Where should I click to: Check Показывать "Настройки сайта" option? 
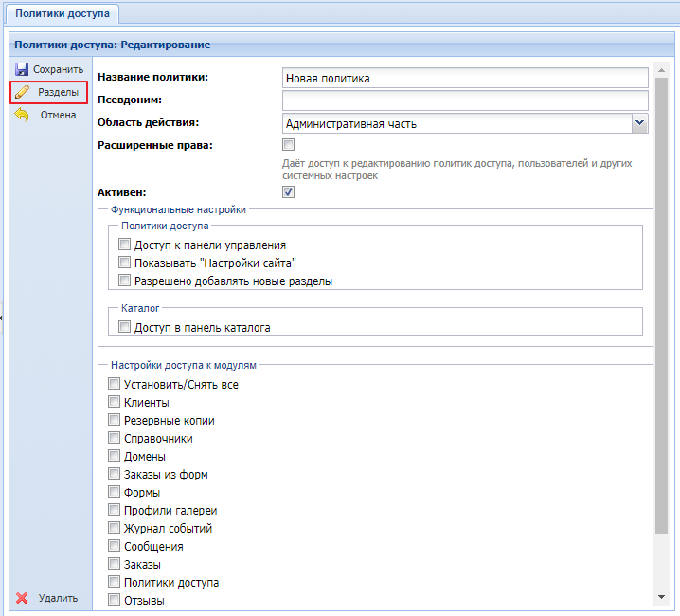click(124, 263)
